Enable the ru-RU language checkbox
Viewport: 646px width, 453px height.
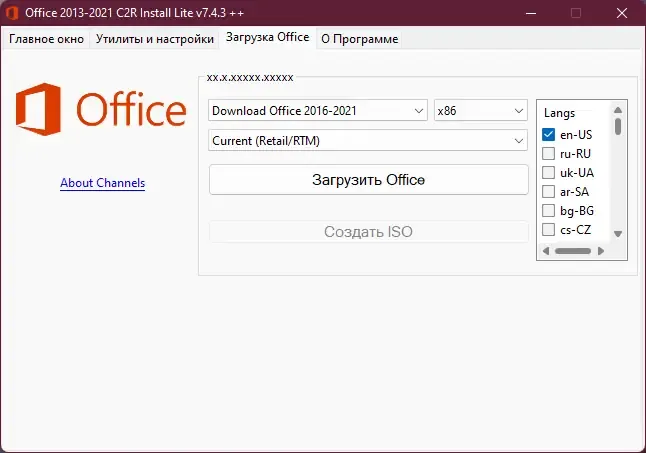click(x=548, y=153)
